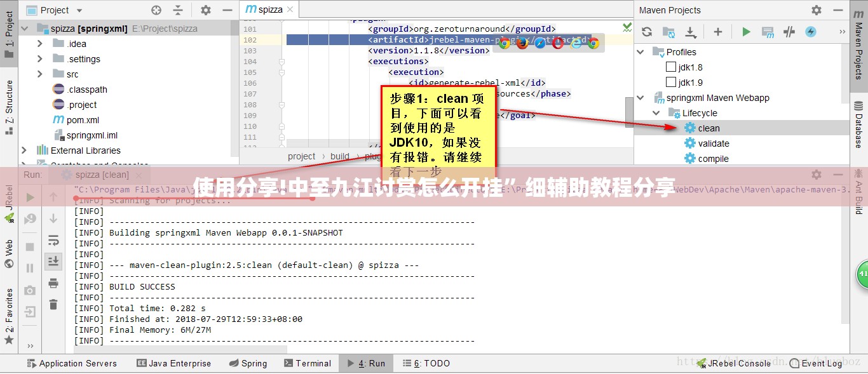The width and height of the screenshot is (868, 374).
Task: Open Java Enterprise tool window tab
Action: pos(173,363)
